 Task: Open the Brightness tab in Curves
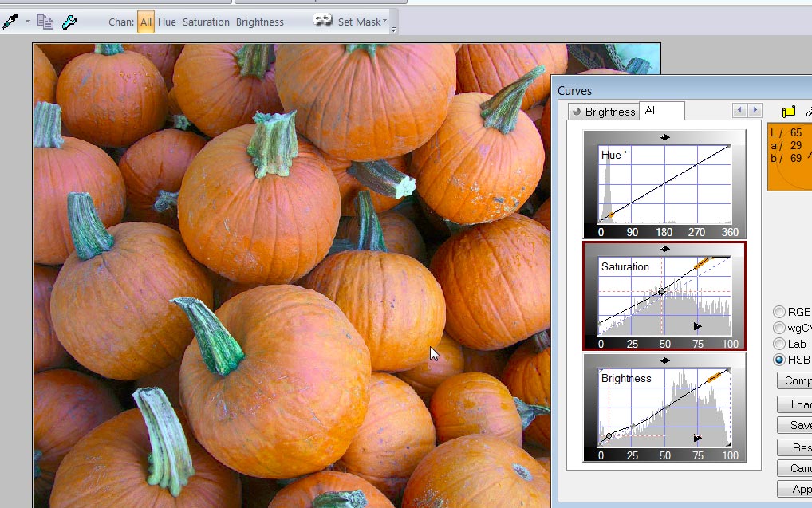[603, 112]
